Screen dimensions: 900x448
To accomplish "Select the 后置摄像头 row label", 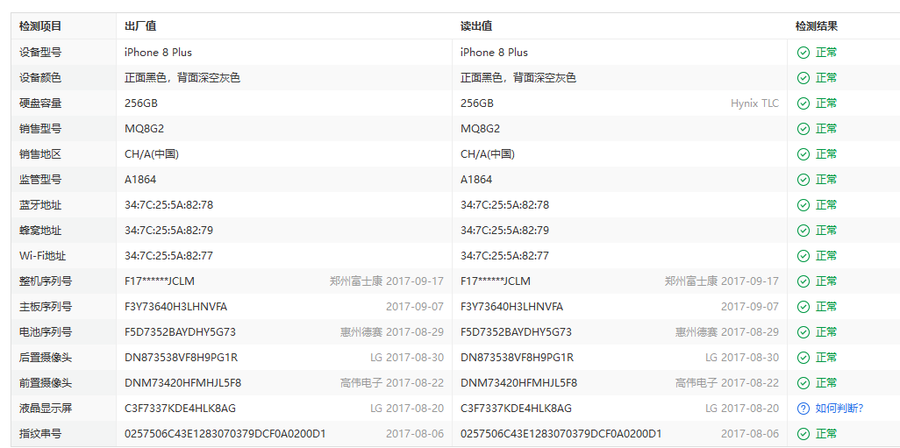I will point(45,357).
